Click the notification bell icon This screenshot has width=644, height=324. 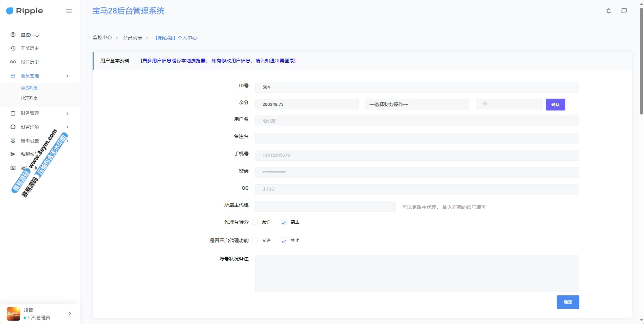coord(608,11)
